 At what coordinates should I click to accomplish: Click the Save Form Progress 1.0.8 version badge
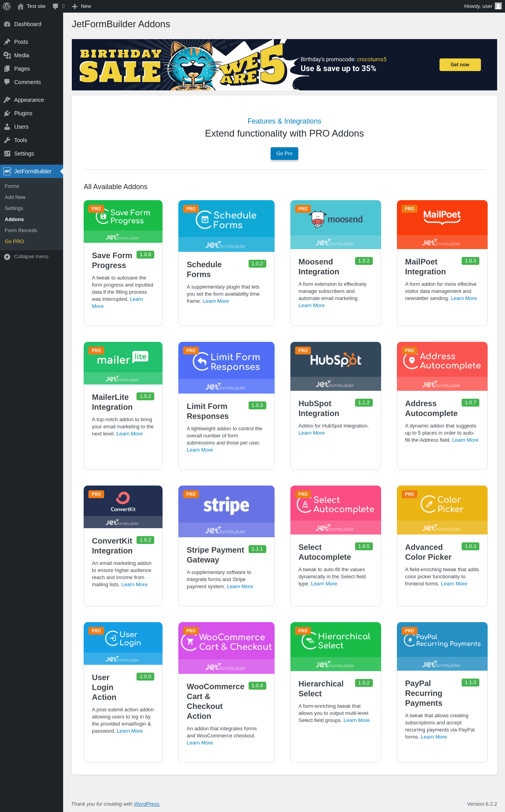(145, 255)
